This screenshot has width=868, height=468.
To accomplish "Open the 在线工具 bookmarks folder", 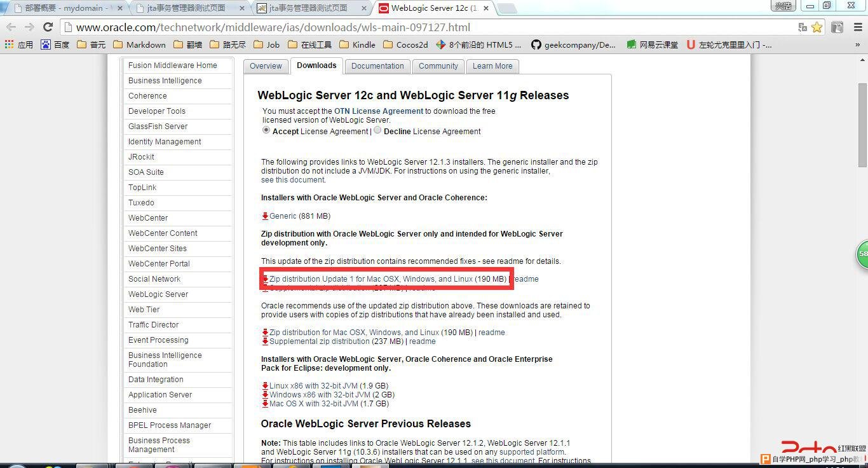I will click(x=310, y=45).
